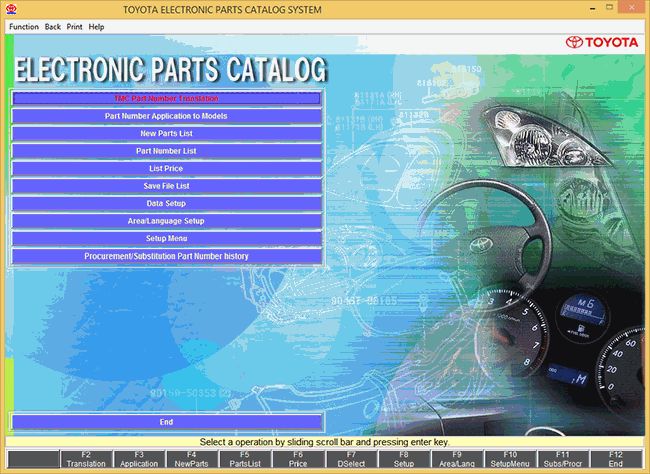Click the TOYOTA logo at top right
Image resolution: width=650 pixels, height=474 pixels.
602,42
